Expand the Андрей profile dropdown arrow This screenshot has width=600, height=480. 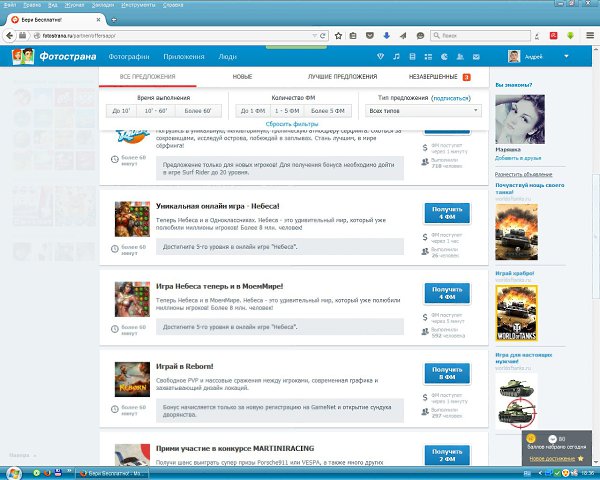[566, 56]
